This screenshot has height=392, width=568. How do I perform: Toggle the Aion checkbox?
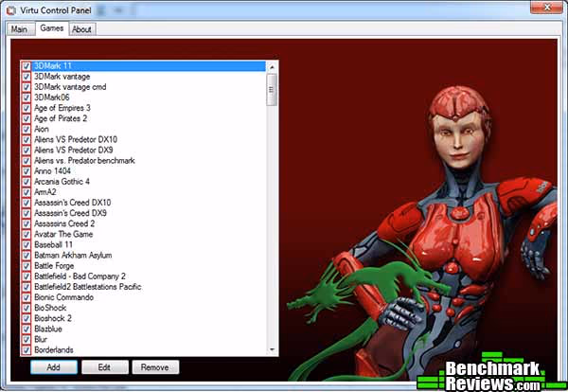(27, 130)
